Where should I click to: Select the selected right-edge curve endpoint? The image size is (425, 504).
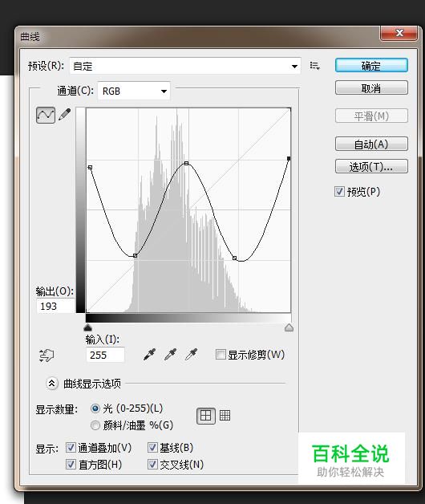(x=289, y=158)
